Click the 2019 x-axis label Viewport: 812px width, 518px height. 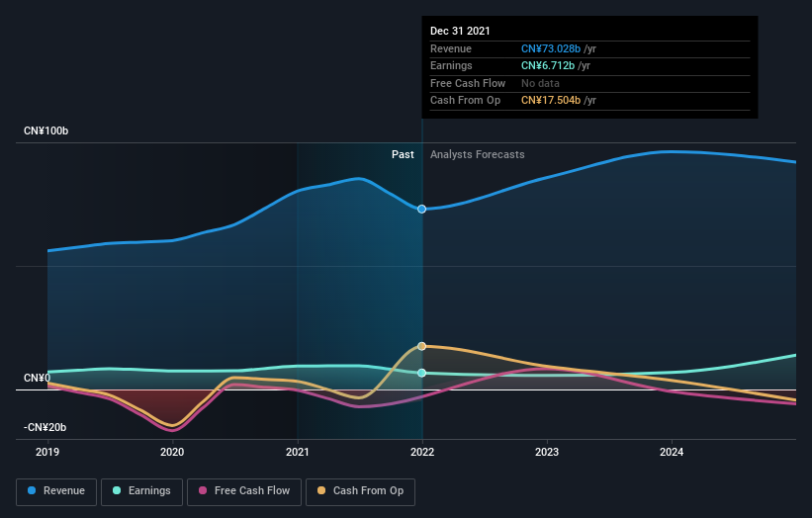[x=47, y=453]
